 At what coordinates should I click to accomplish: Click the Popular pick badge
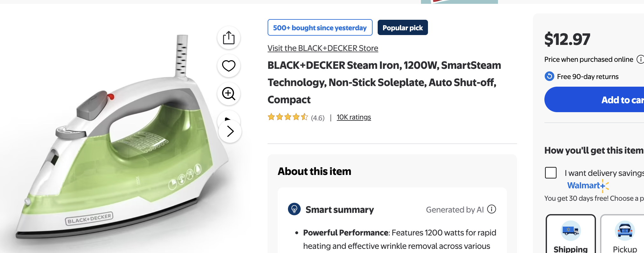[402, 28]
